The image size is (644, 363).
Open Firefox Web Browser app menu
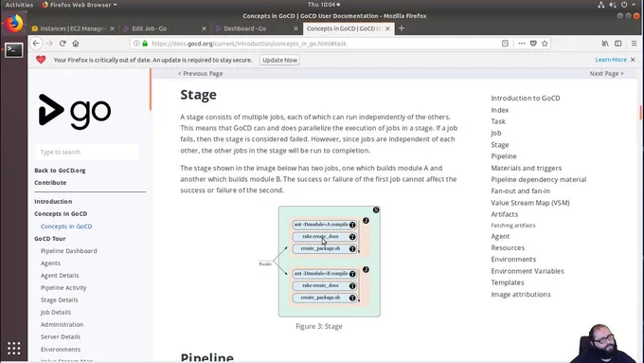tap(80, 5)
